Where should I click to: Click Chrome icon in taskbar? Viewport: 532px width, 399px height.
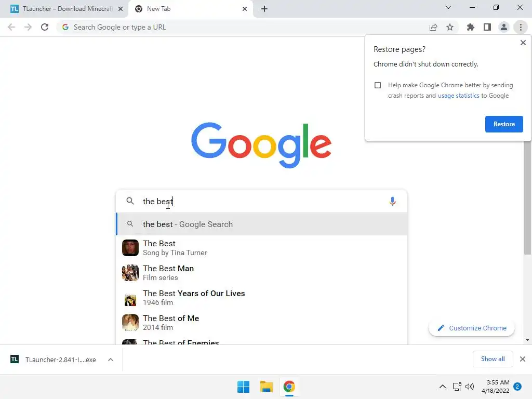pyautogui.click(x=289, y=387)
